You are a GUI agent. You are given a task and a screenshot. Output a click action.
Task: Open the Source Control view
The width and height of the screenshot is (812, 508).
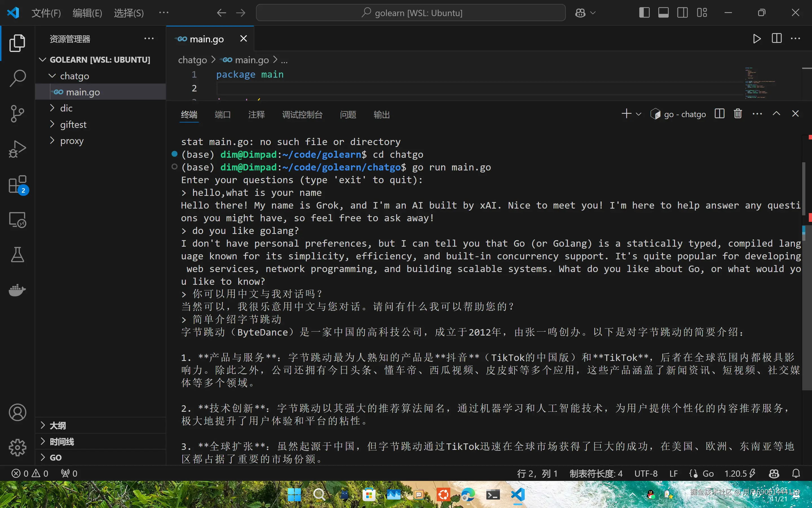(x=17, y=113)
